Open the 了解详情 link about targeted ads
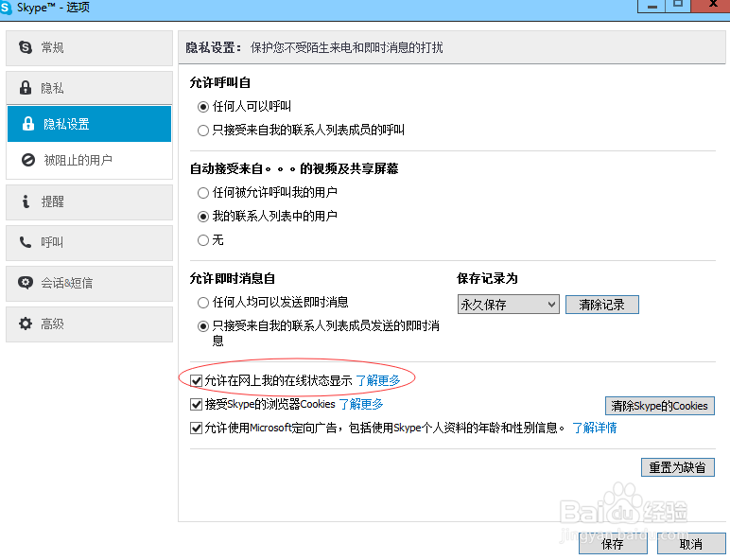 pyautogui.click(x=595, y=428)
